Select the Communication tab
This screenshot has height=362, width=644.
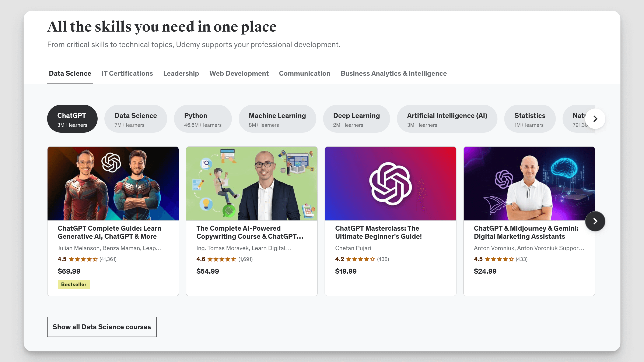[x=305, y=73]
